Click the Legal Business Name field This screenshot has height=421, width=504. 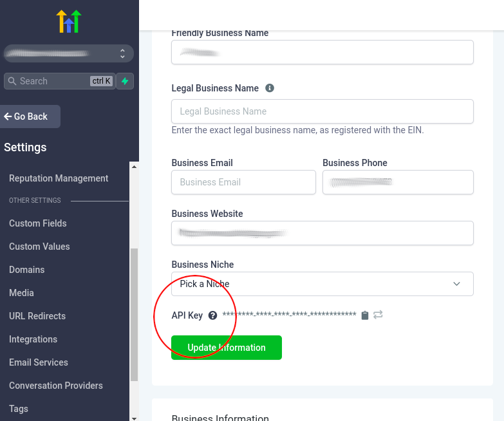[322, 111]
